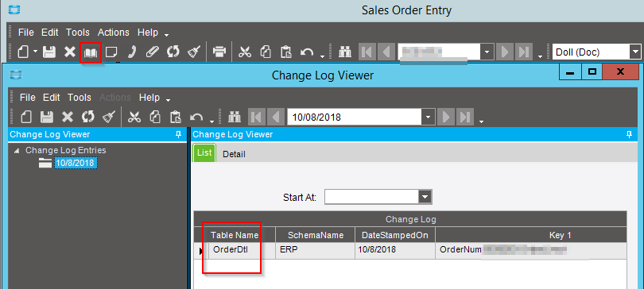The width and height of the screenshot is (644, 289).
Task: Click Refresh icon in Sales Order Entry toolbar
Action: click(x=173, y=52)
